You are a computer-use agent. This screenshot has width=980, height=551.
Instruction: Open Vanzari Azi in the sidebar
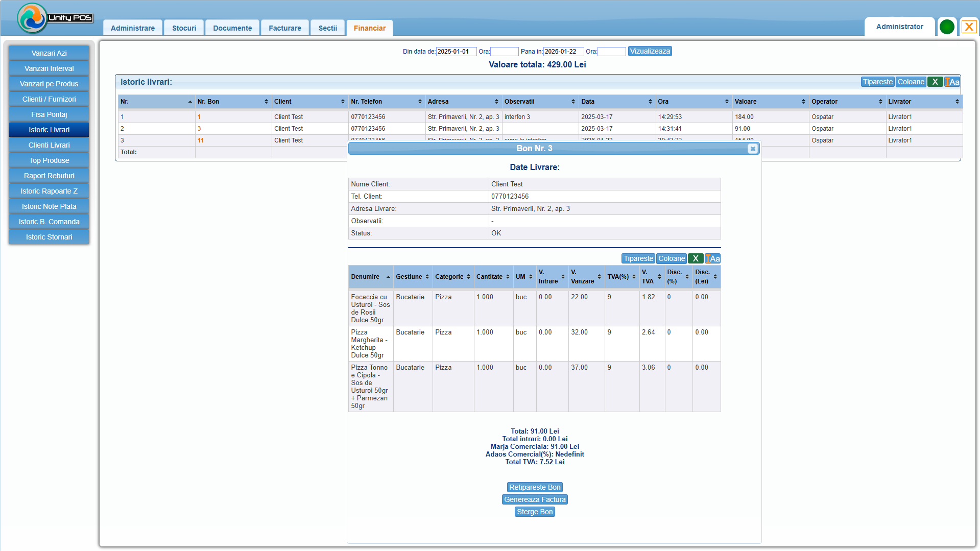(49, 53)
